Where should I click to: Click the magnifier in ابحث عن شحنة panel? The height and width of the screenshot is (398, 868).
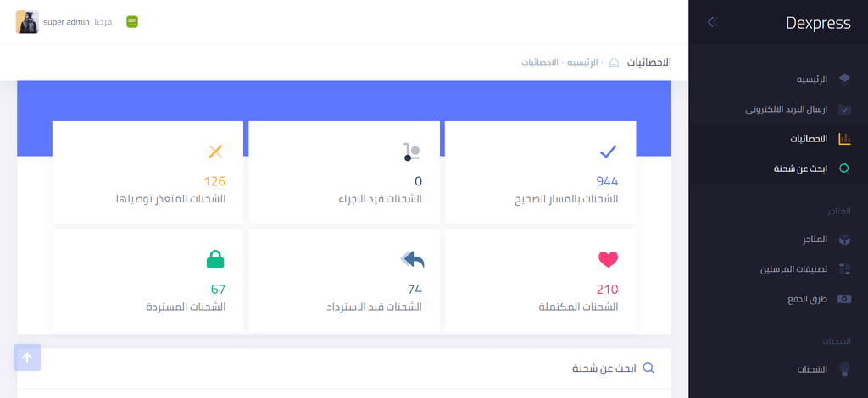[x=648, y=368]
